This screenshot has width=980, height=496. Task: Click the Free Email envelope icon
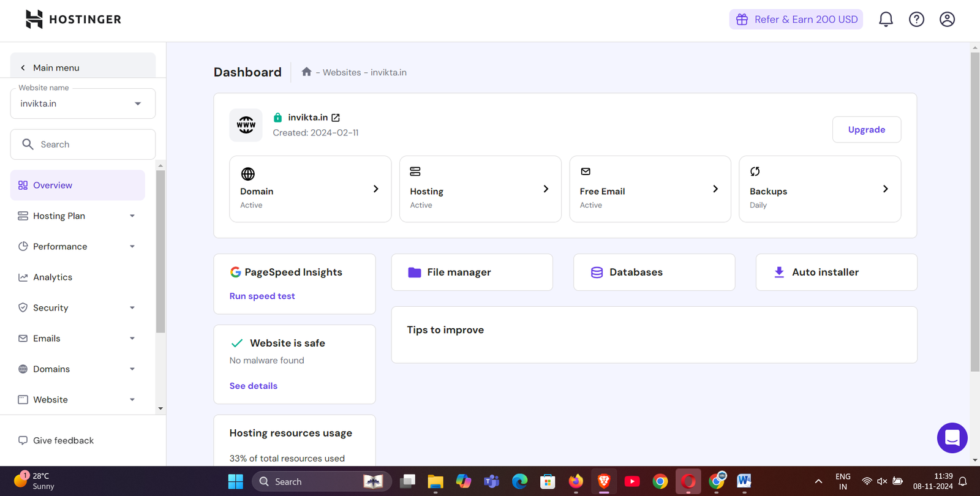tap(586, 171)
